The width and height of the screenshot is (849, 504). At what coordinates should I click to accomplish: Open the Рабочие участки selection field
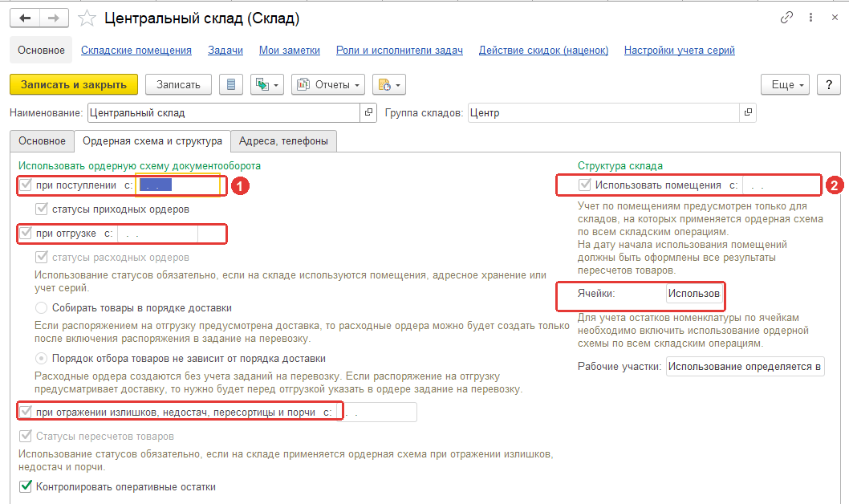click(x=745, y=367)
